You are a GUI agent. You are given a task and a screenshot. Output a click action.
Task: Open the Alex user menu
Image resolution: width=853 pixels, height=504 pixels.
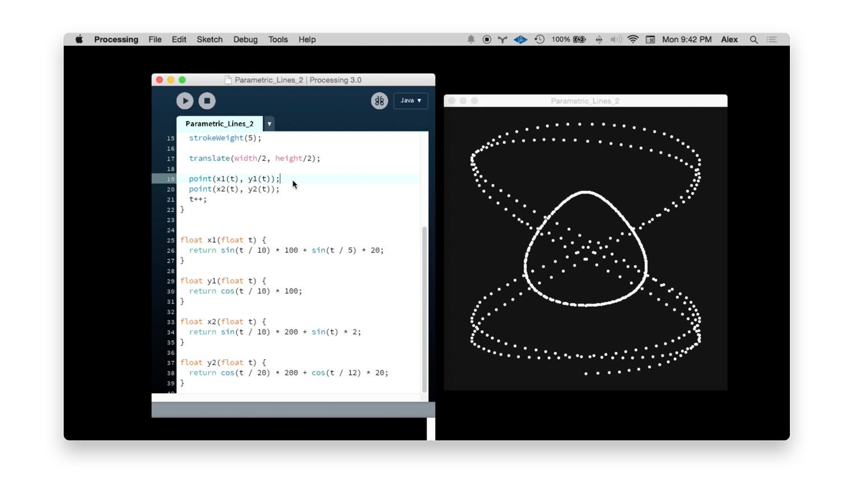pyautogui.click(x=730, y=39)
